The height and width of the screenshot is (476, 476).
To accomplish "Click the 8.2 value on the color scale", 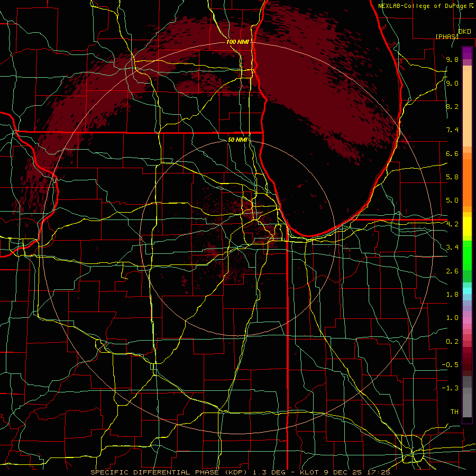I will (452, 106).
